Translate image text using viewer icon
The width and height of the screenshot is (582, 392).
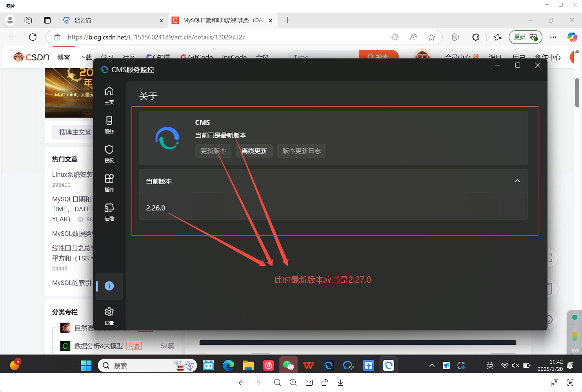[x=554, y=383]
